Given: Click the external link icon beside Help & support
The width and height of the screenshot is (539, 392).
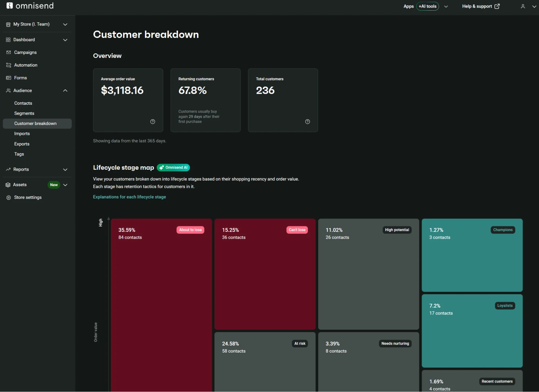Looking at the screenshot, I should (497, 6).
